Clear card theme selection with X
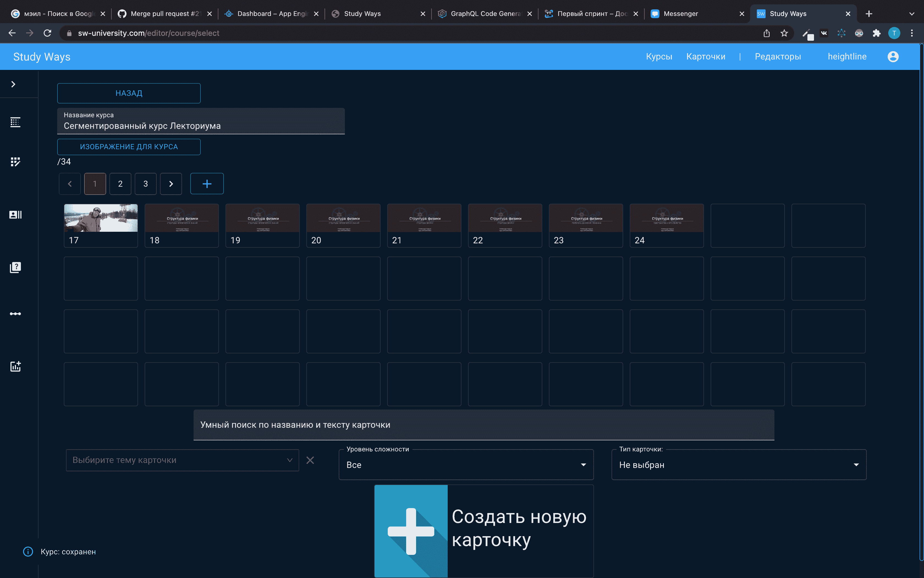 point(310,460)
